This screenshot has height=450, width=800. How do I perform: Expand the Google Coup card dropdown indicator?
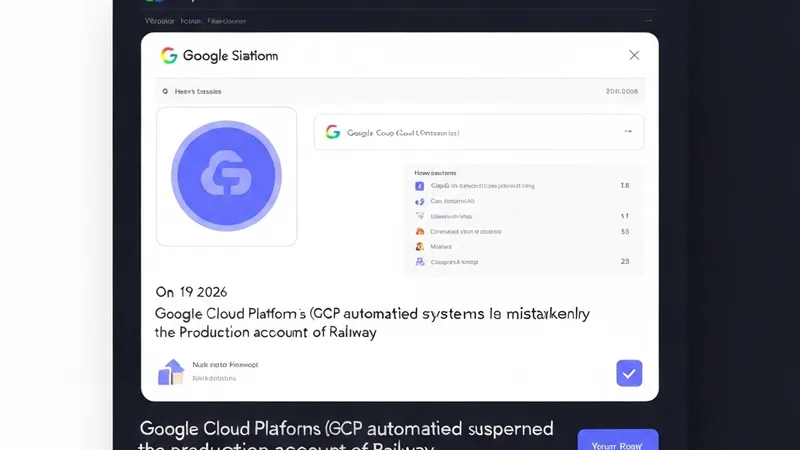point(628,132)
